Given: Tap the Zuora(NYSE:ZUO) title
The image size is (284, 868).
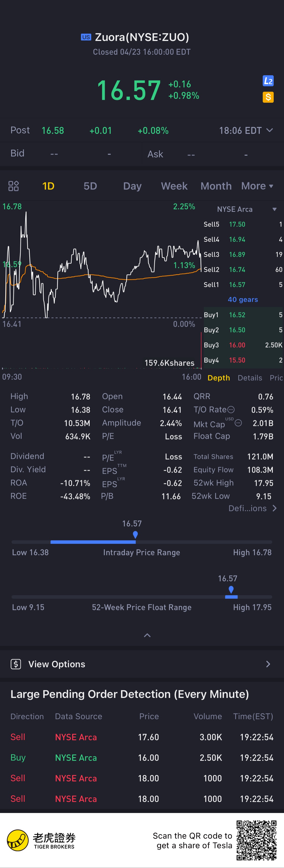Looking at the screenshot, I should (x=142, y=37).
